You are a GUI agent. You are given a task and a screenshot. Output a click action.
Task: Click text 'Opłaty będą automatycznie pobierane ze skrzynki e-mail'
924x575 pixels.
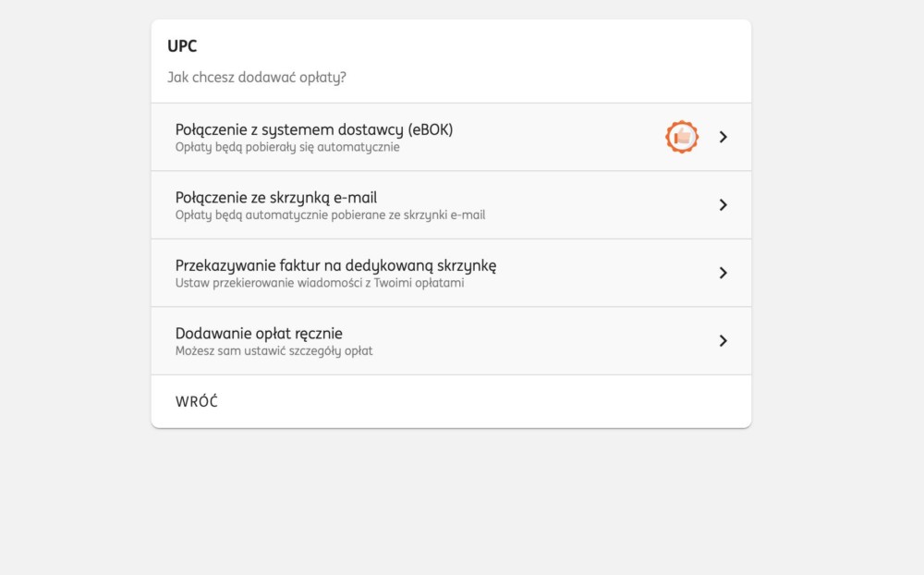point(330,215)
